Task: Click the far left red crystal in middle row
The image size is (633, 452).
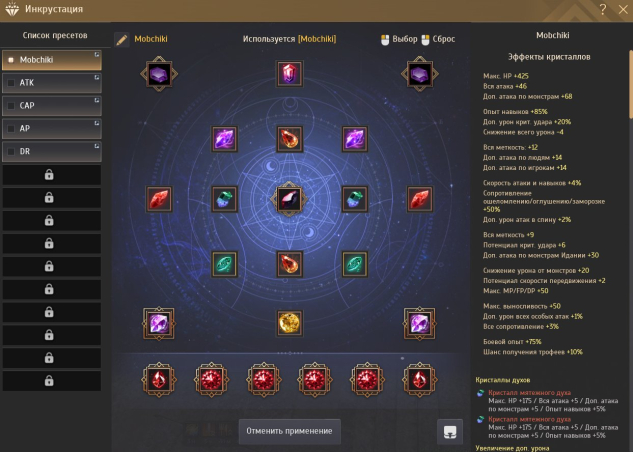Action: (159, 199)
